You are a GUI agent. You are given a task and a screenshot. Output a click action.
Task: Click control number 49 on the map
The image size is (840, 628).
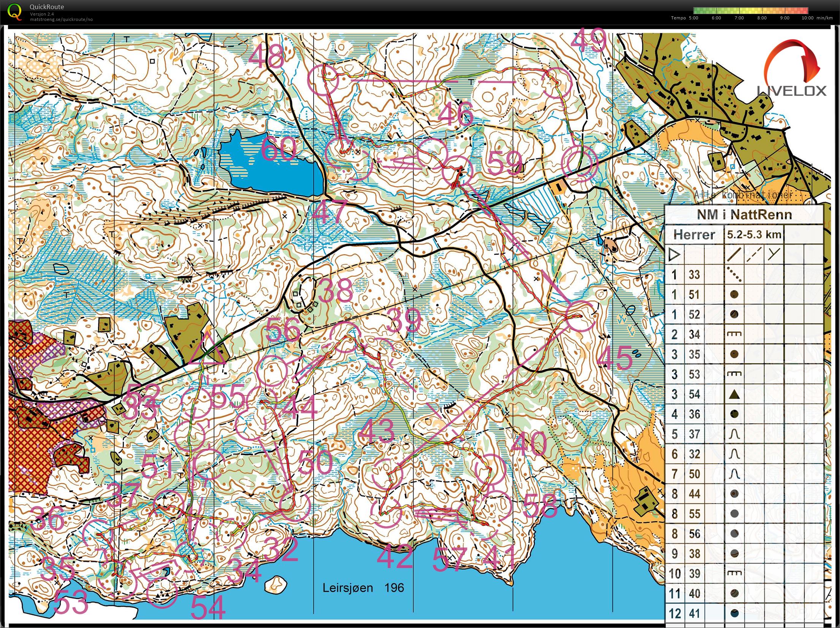click(588, 40)
